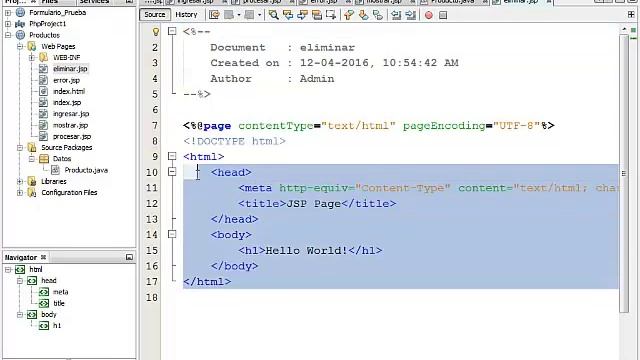
Task: Expand the WEB-INF folder node
Action: (31, 58)
